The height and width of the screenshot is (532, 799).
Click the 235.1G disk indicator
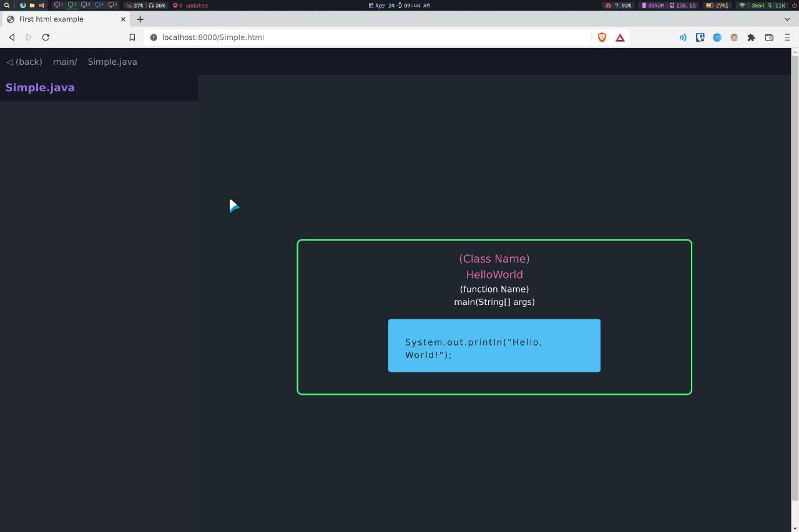click(683, 6)
